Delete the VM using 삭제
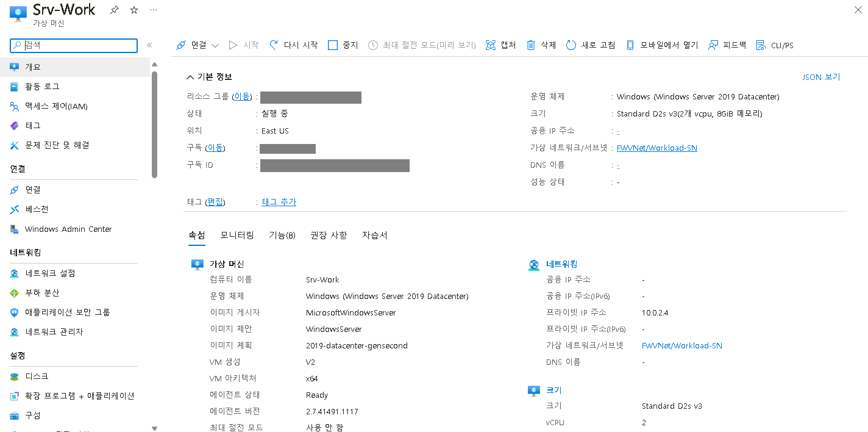Viewport: 868px width, 432px height. coord(541,45)
